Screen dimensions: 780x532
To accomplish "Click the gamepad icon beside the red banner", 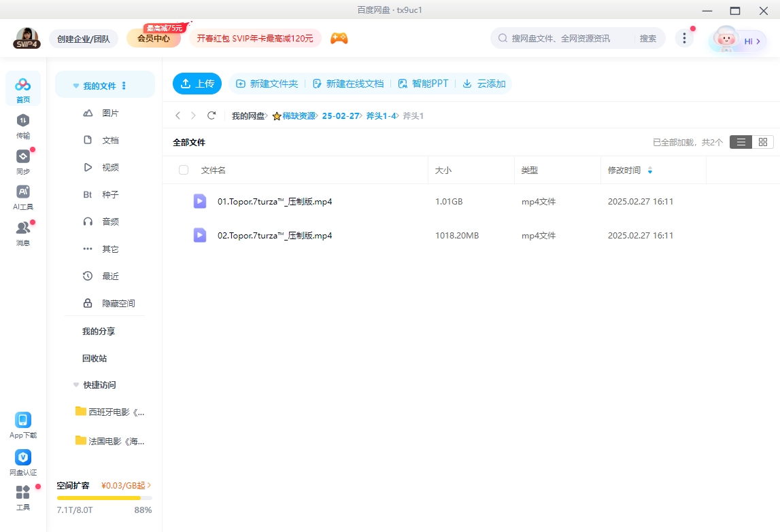I will pyautogui.click(x=339, y=38).
